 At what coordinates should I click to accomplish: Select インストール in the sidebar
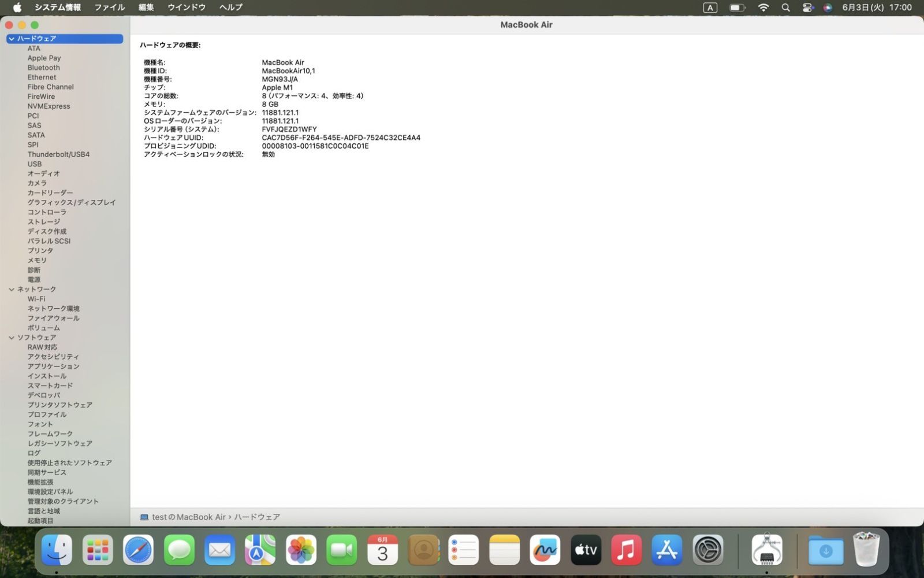[47, 376]
